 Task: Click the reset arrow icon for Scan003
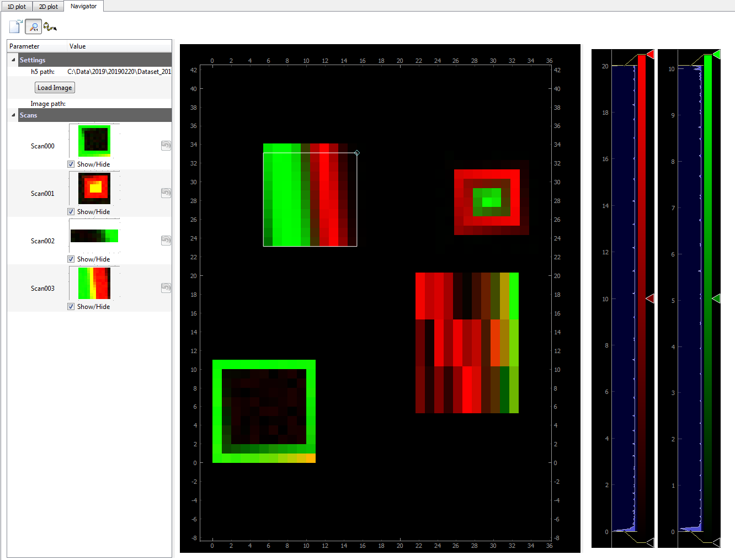click(166, 288)
